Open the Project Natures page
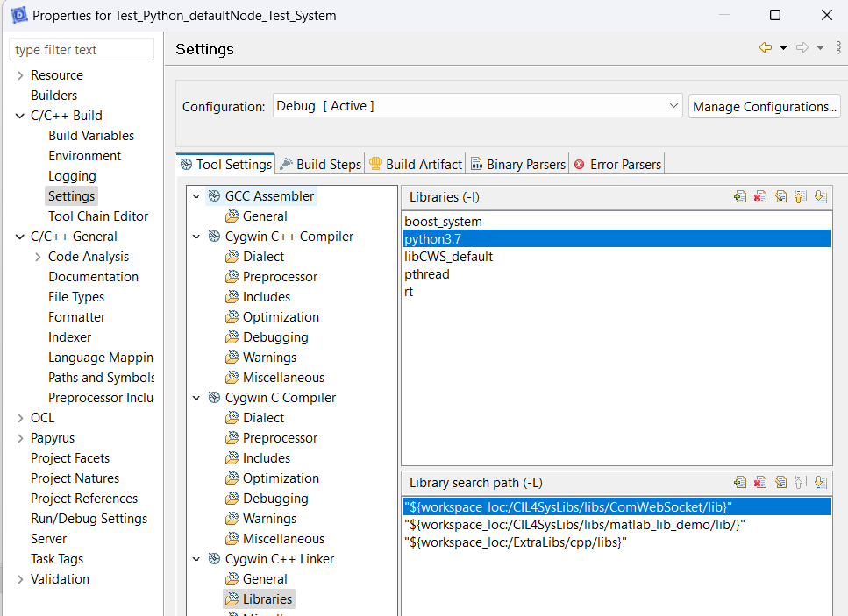Image resolution: width=848 pixels, height=616 pixels. click(x=75, y=478)
